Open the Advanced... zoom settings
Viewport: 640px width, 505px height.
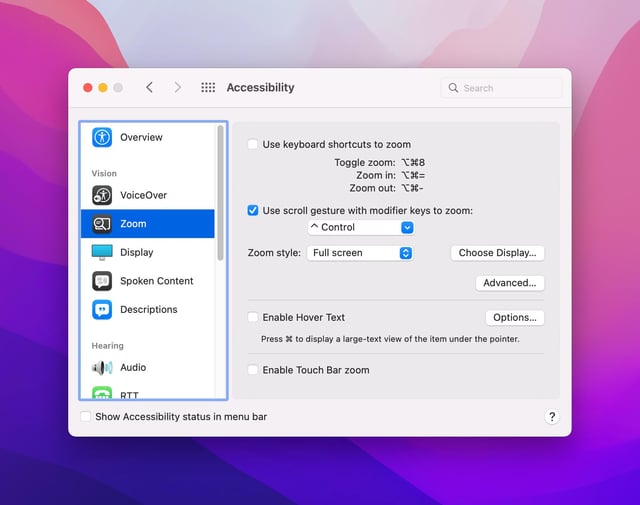click(510, 283)
